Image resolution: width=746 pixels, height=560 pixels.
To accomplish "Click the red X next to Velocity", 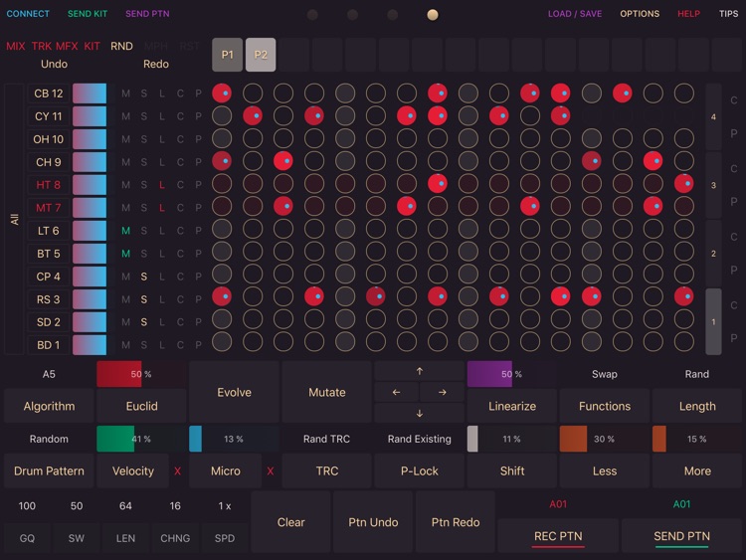I will point(177,471).
